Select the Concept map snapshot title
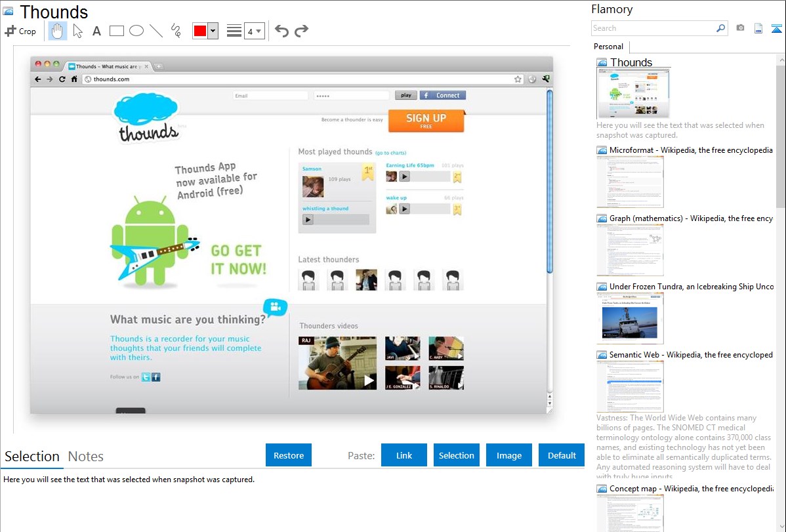The width and height of the screenshot is (786, 532). tap(692, 488)
